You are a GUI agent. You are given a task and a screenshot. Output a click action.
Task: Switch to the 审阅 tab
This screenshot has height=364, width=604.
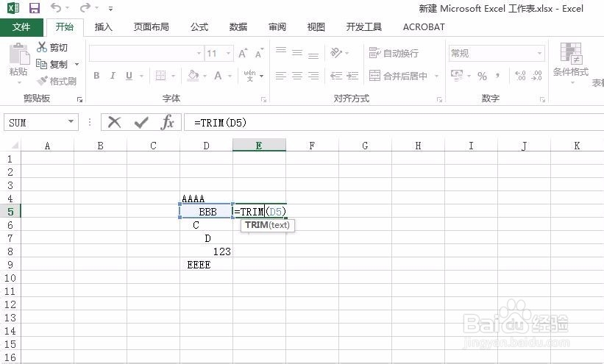click(x=277, y=27)
